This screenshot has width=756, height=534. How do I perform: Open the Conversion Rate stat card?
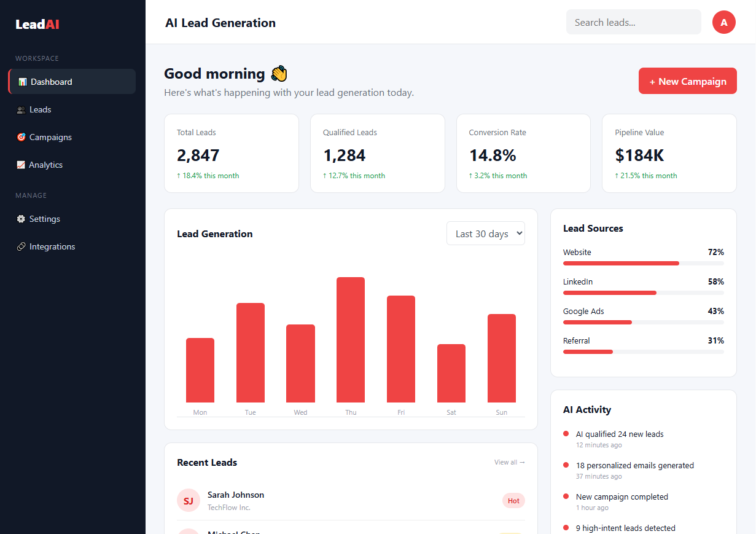523,153
